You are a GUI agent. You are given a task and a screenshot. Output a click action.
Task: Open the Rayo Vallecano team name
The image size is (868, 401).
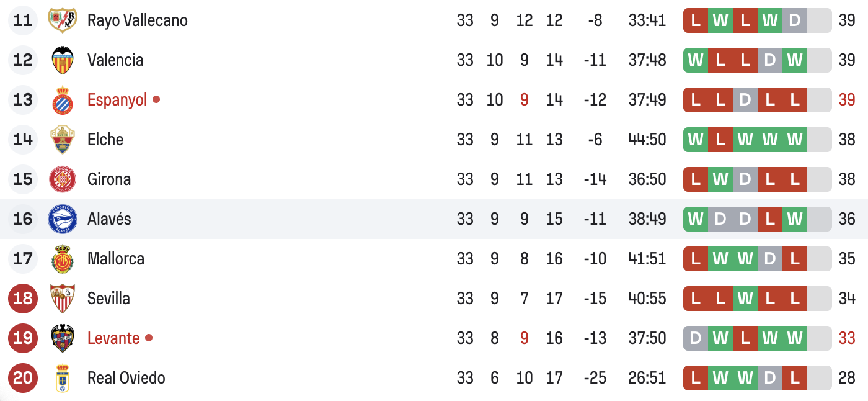[137, 20]
